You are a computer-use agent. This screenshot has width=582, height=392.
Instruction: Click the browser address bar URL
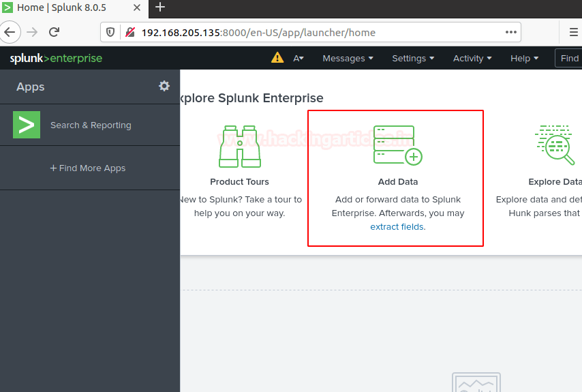[259, 32]
